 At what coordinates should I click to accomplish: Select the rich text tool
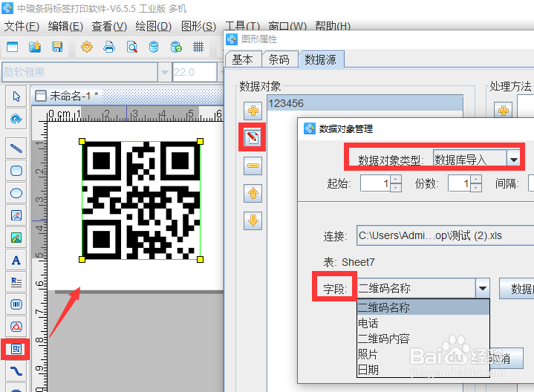(16, 282)
